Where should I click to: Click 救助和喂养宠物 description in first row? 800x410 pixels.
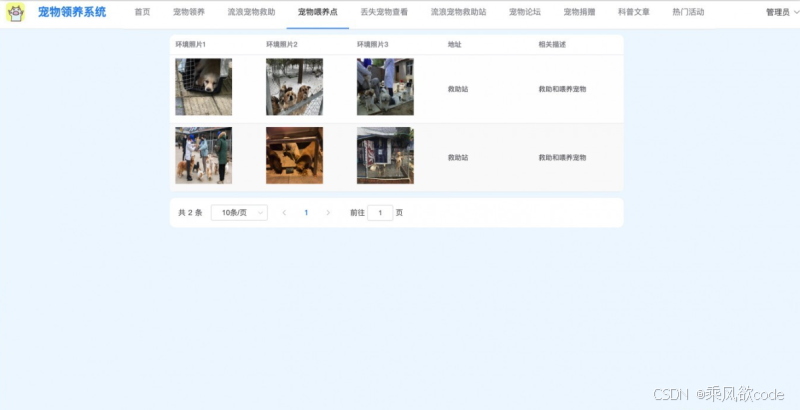(x=562, y=89)
